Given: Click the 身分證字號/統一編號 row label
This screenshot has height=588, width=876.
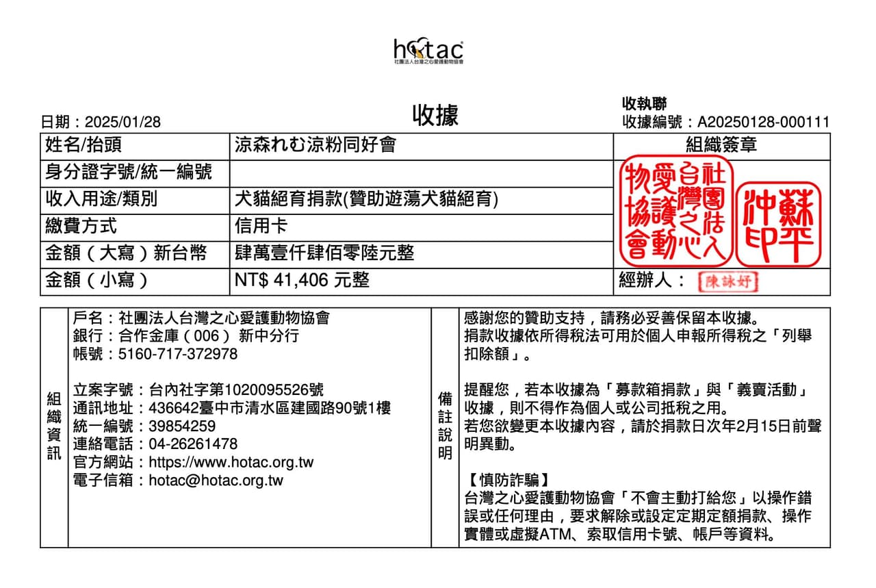Looking at the screenshot, I should point(128,172).
